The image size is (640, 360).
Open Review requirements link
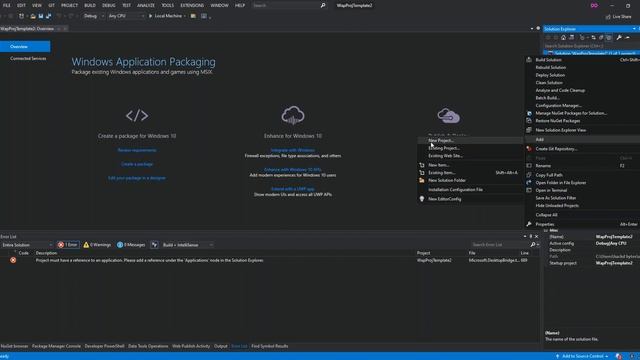(x=137, y=150)
